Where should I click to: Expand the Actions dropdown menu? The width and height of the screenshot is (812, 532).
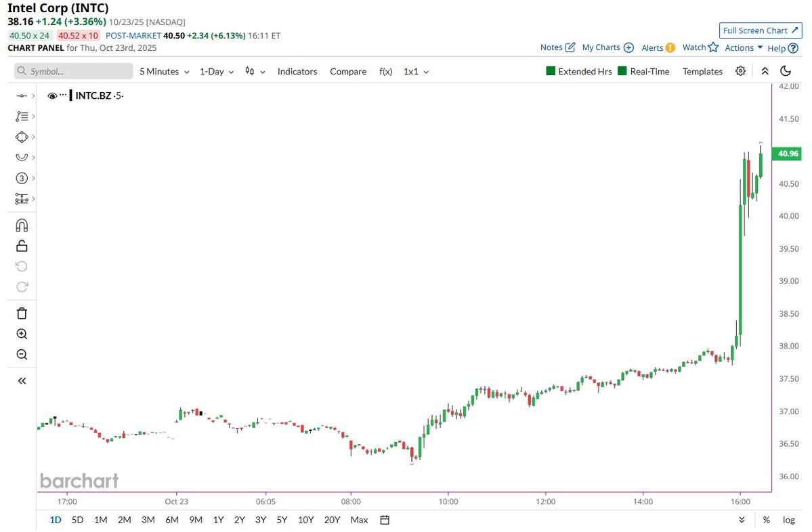744,47
